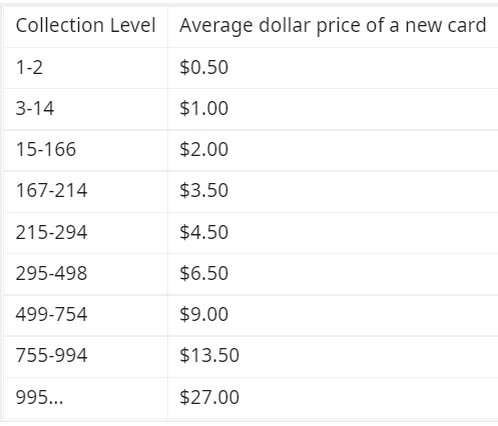Select the 295-498 level cell

pos(86,274)
